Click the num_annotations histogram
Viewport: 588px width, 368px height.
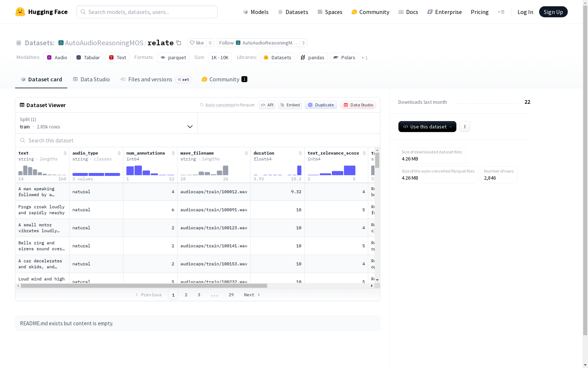(x=150, y=170)
